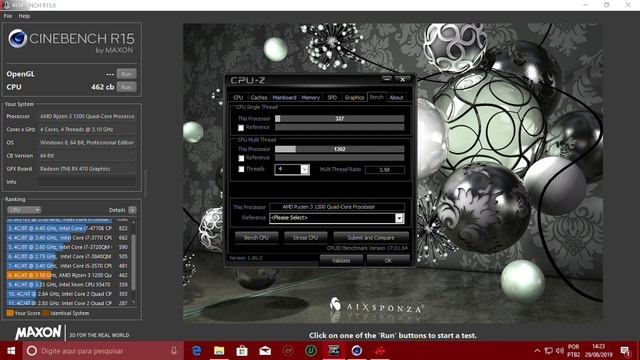Run the OpenGL test in Cinebench
This screenshot has height=360, width=640.
127,74
